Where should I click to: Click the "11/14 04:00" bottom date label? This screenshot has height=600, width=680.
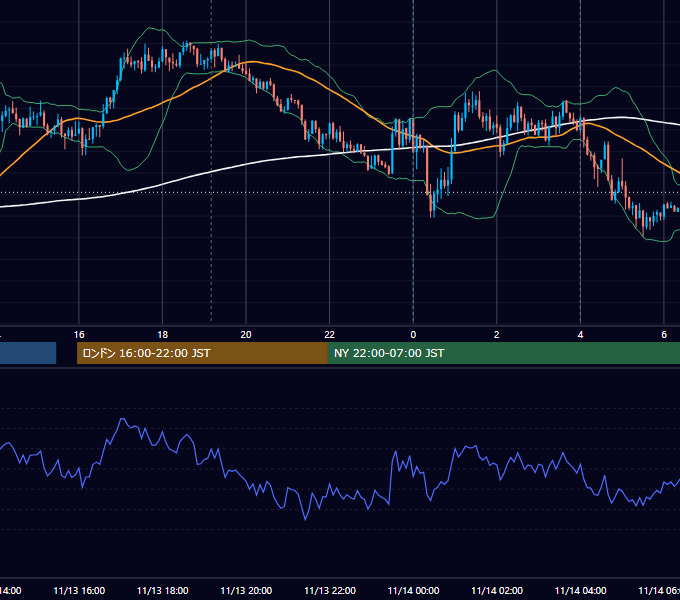[581, 591]
